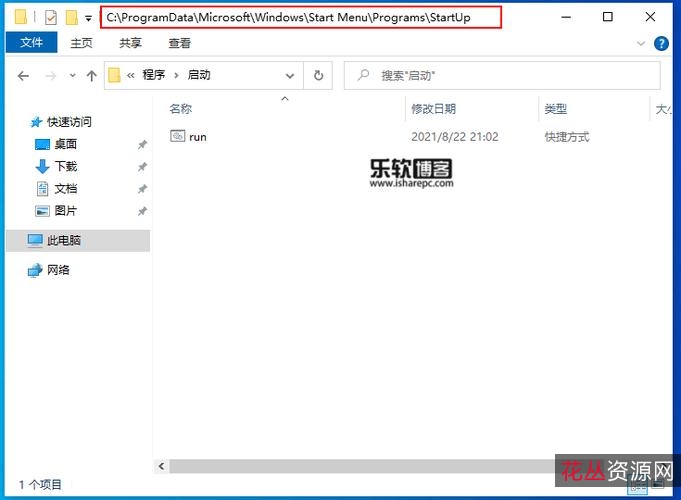Open the Quick Access Toolbar customize dropdown
Image resolution: width=681 pixels, height=500 pixels.
[x=88, y=18]
